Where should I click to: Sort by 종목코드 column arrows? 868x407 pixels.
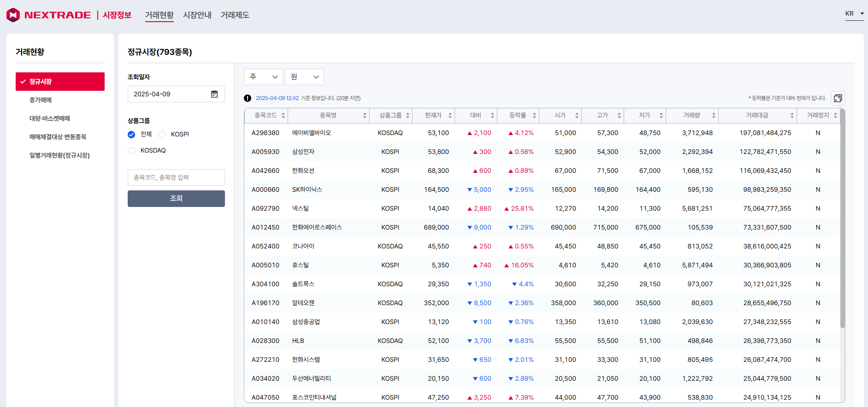(x=283, y=116)
